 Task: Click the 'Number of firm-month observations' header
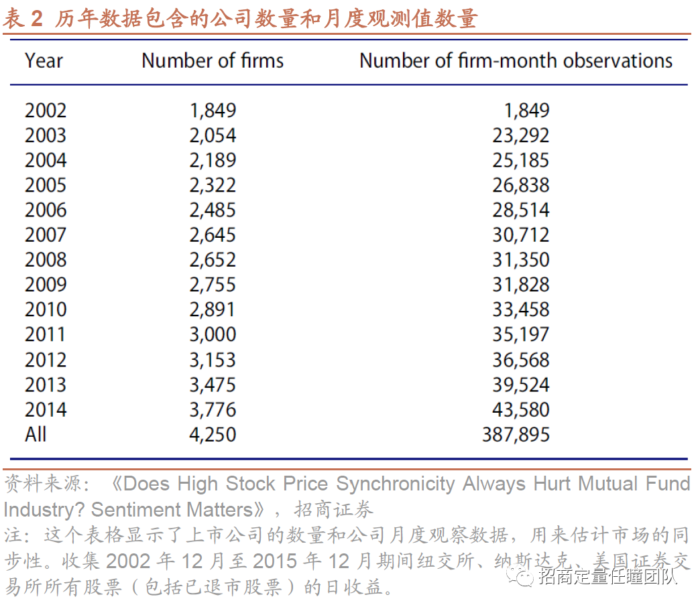point(516,61)
